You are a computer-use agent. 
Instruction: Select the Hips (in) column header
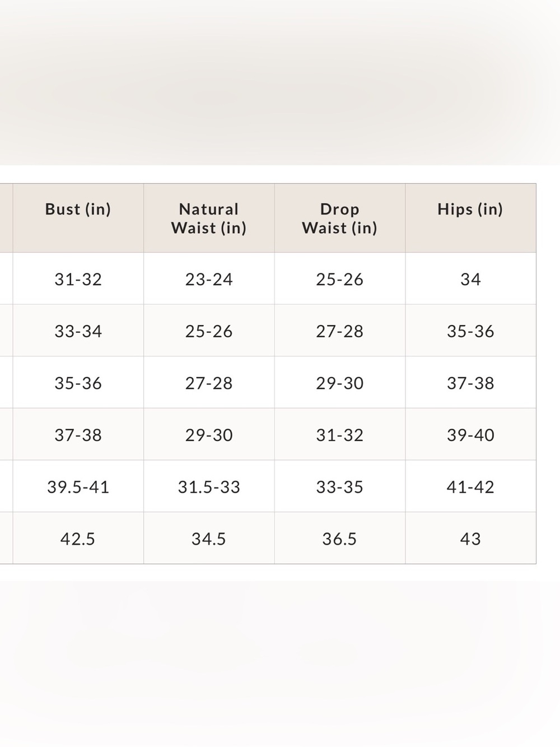point(470,218)
